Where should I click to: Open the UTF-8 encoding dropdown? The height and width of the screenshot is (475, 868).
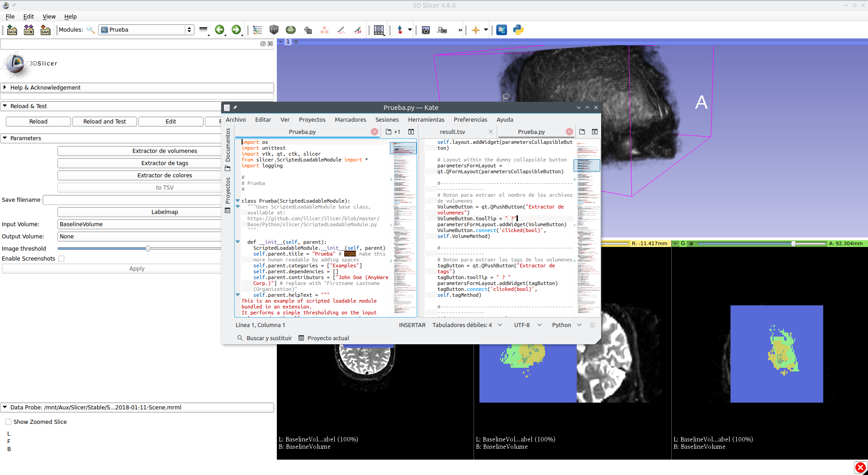coord(527,325)
